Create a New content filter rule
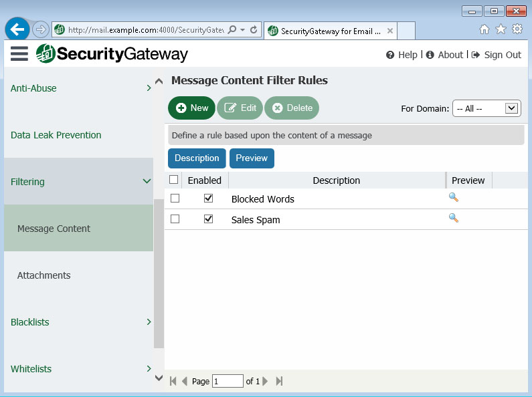532x397 pixels. [191, 108]
